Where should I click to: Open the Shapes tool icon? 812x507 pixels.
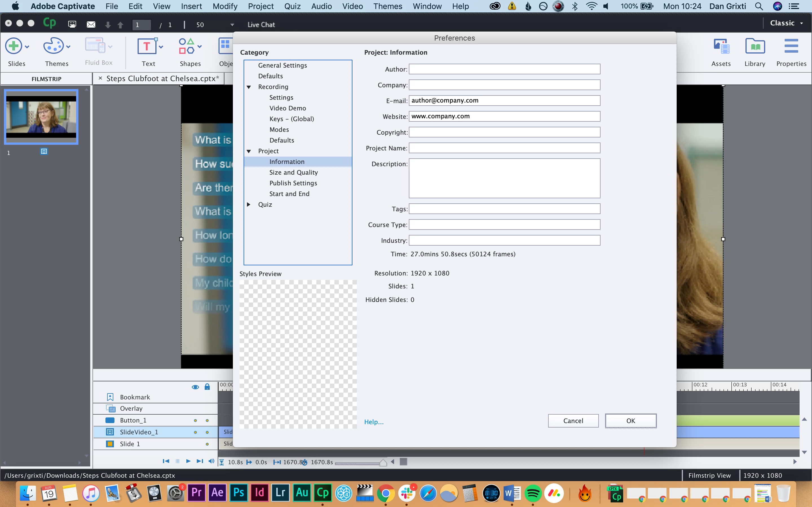tap(187, 46)
